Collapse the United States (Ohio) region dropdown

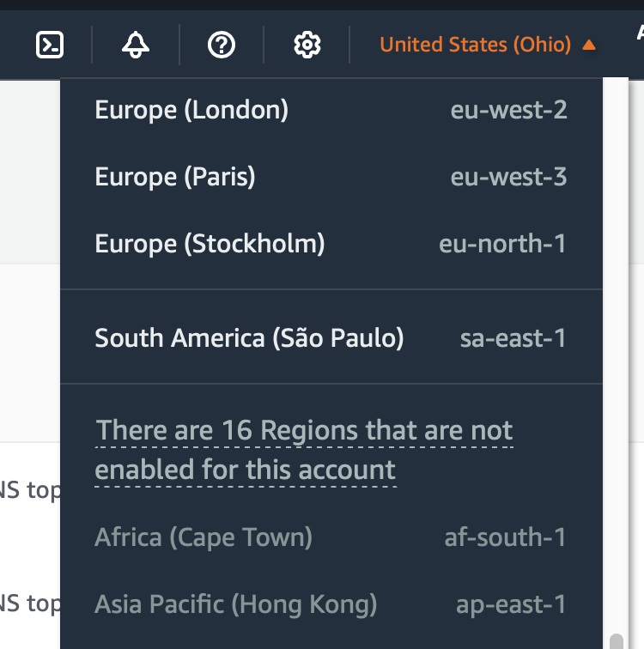point(475,45)
